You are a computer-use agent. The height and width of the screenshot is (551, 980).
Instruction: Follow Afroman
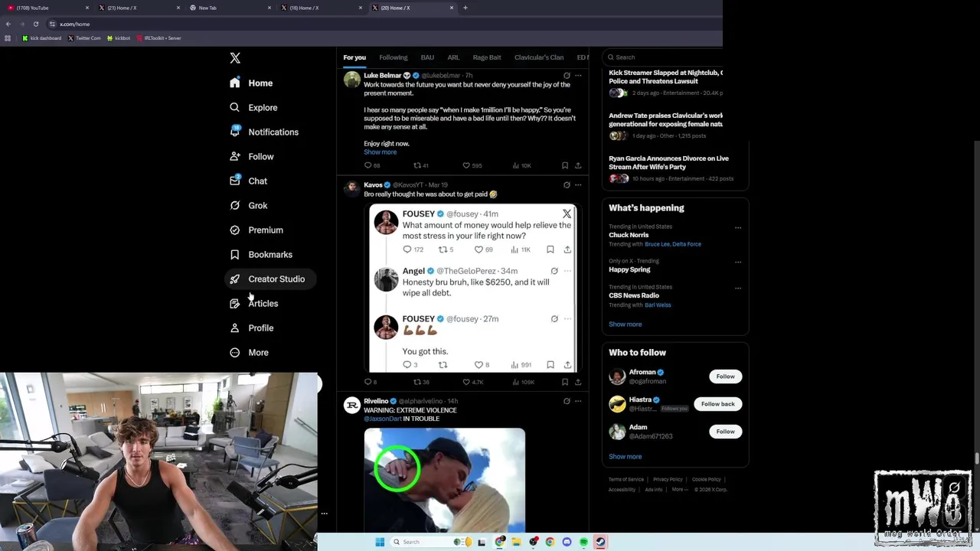click(x=725, y=377)
